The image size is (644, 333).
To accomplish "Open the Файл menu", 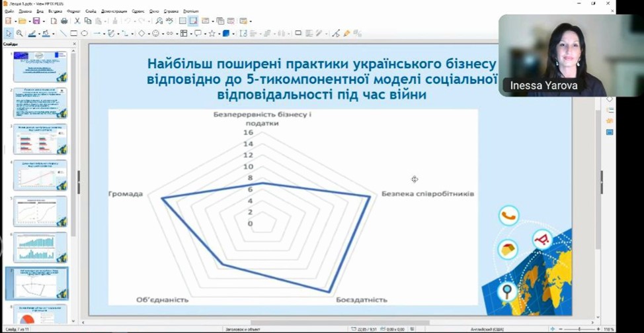I will [9, 11].
